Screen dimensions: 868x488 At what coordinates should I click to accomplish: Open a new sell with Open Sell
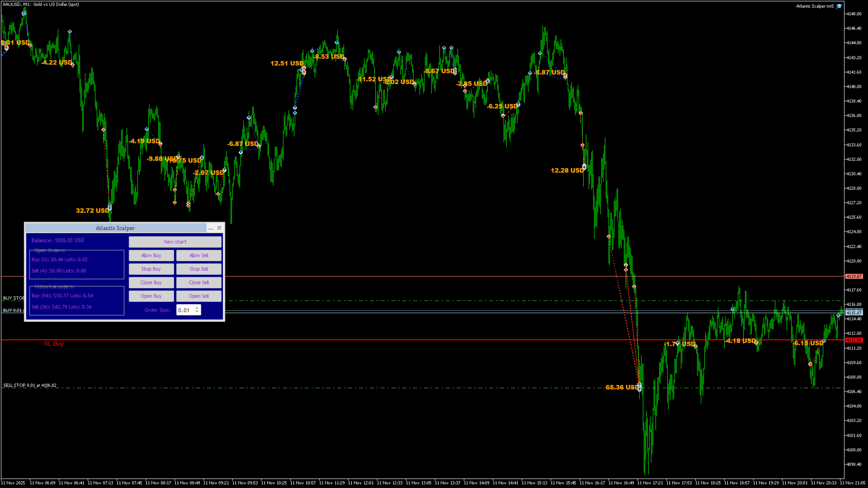click(x=199, y=296)
